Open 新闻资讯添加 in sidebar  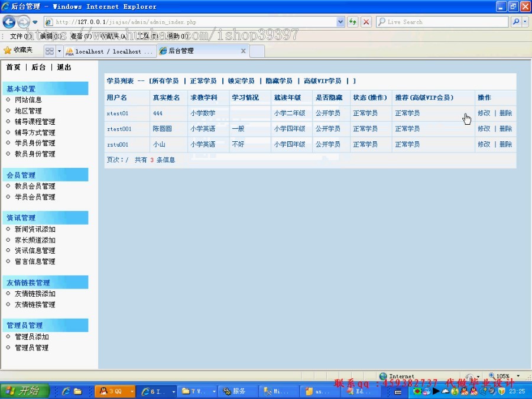35,229
